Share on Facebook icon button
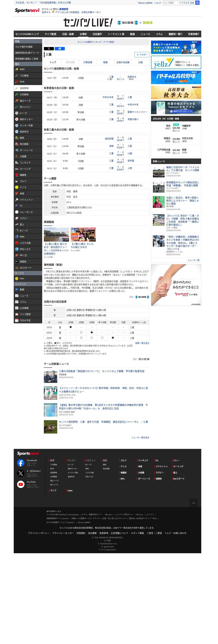This screenshot has width=218, height=644. (x=60, y=49)
